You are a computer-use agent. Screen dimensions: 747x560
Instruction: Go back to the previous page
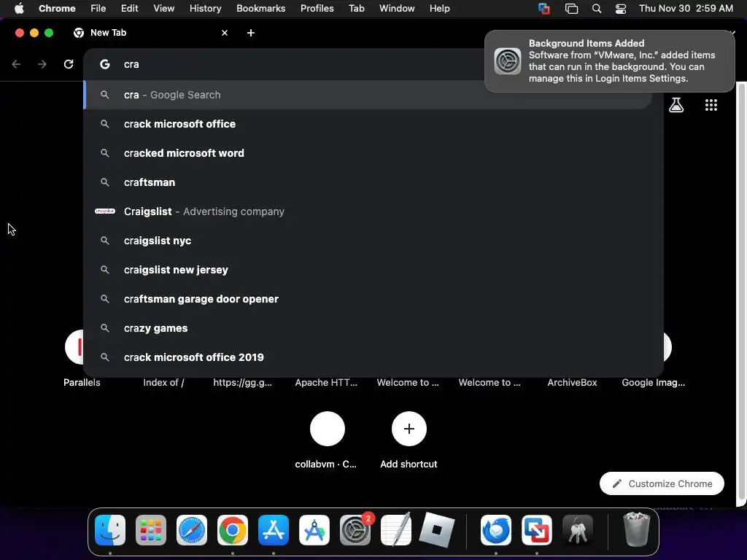[x=16, y=64]
